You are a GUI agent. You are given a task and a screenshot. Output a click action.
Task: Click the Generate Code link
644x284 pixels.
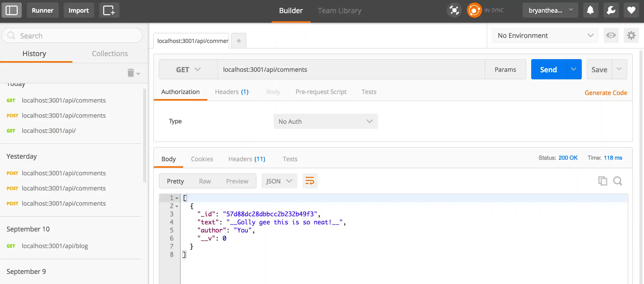point(606,93)
